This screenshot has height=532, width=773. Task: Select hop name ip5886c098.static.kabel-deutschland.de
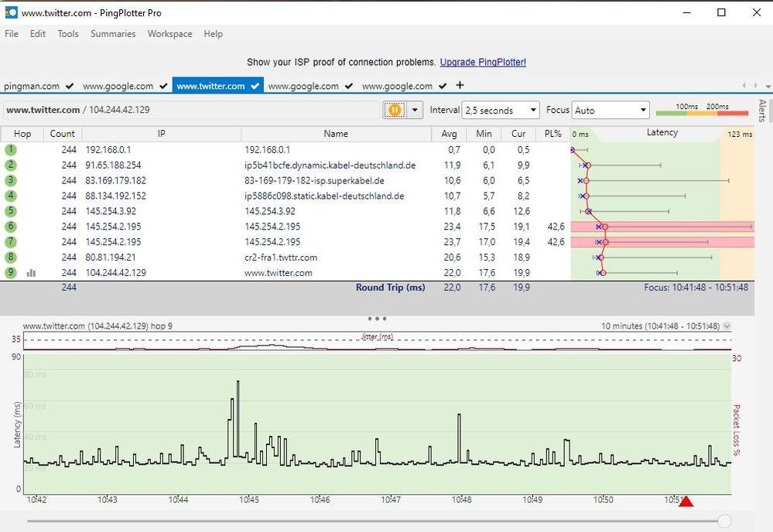(x=324, y=196)
